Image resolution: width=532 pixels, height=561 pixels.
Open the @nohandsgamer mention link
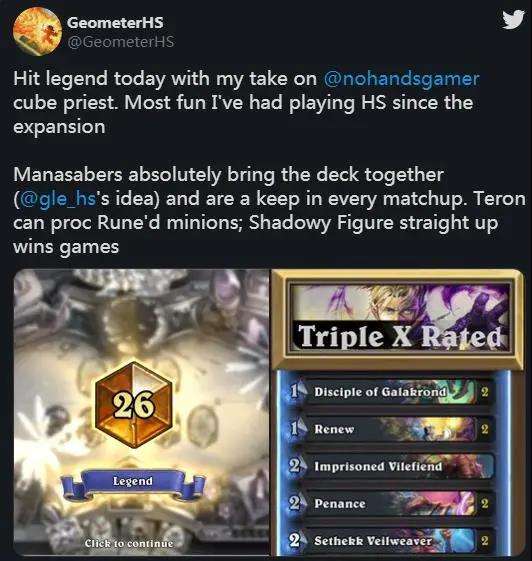[x=401, y=79]
